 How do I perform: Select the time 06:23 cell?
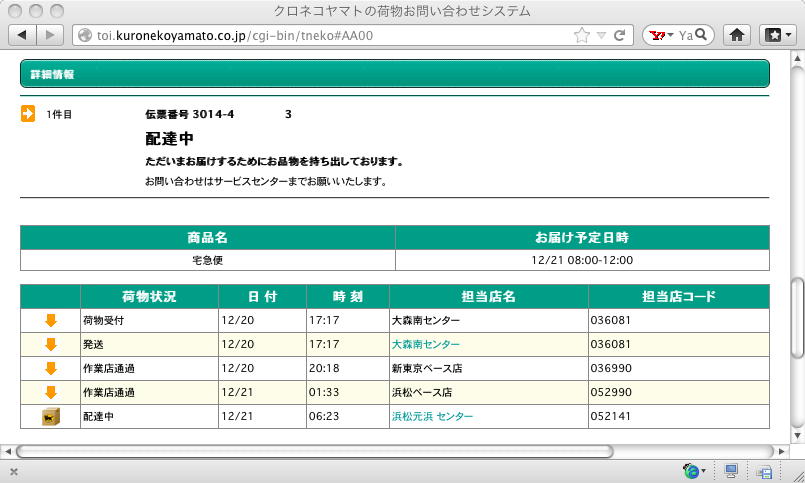coord(348,416)
